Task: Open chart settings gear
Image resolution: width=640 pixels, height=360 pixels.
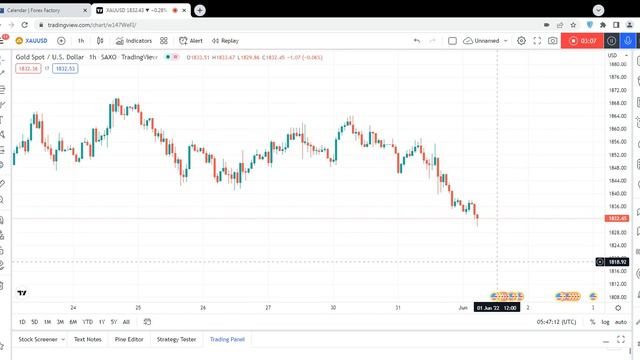Action: 521,41
